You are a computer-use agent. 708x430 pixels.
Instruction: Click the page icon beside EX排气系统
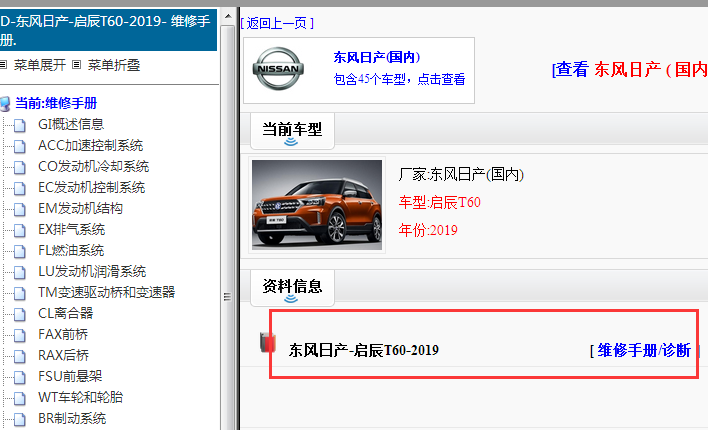[x=19, y=230]
